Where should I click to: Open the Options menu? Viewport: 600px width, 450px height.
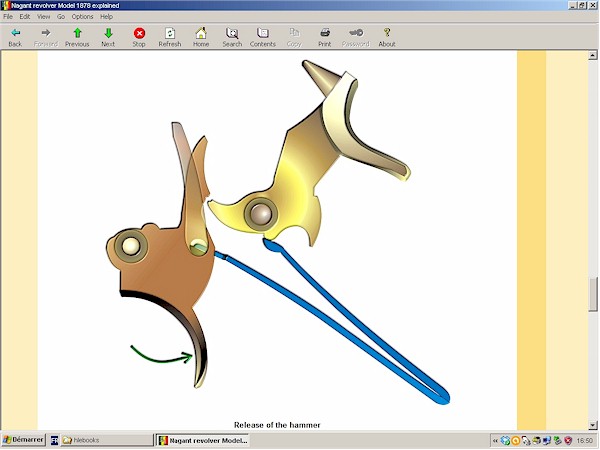[82, 16]
